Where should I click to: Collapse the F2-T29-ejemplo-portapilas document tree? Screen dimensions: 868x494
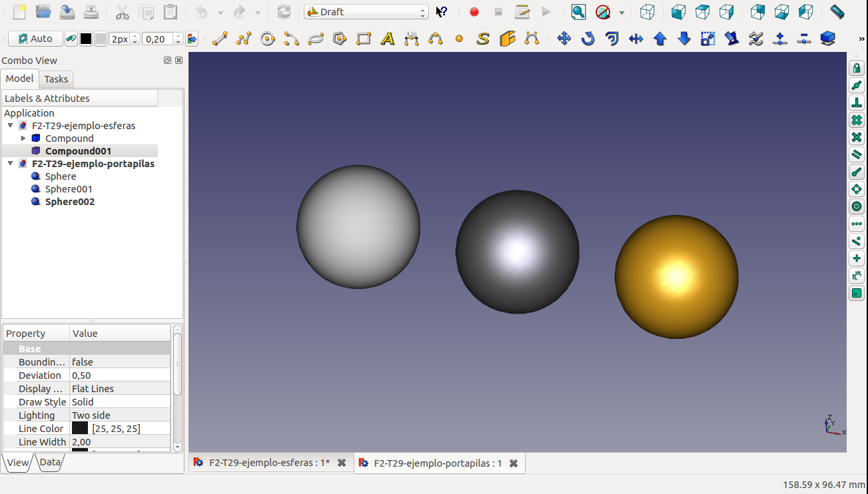[x=10, y=164]
